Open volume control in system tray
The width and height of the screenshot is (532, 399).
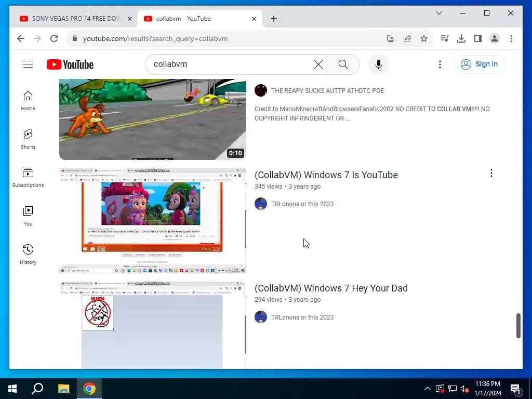point(464,389)
